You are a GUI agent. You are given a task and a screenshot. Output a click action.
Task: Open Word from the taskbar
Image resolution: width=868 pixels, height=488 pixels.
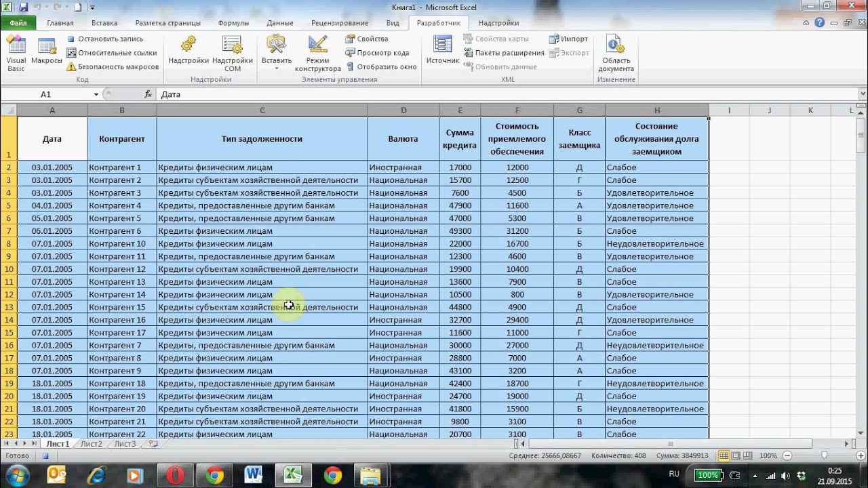[253, 475]
